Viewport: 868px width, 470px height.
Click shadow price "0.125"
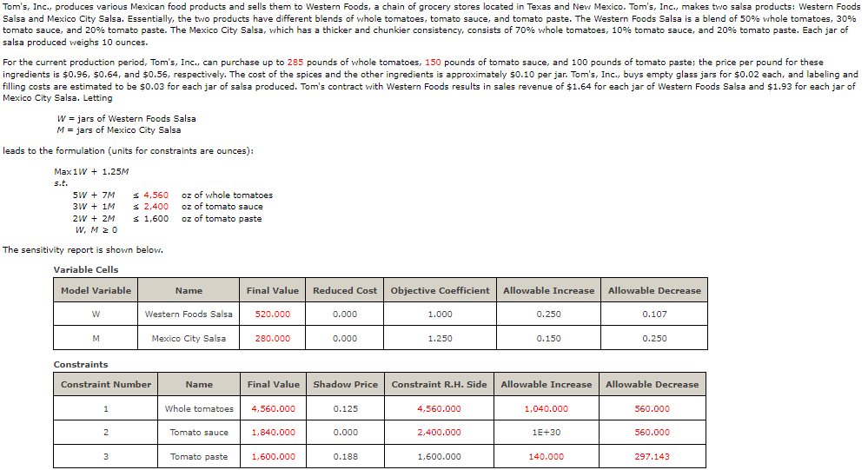(346, 408)
